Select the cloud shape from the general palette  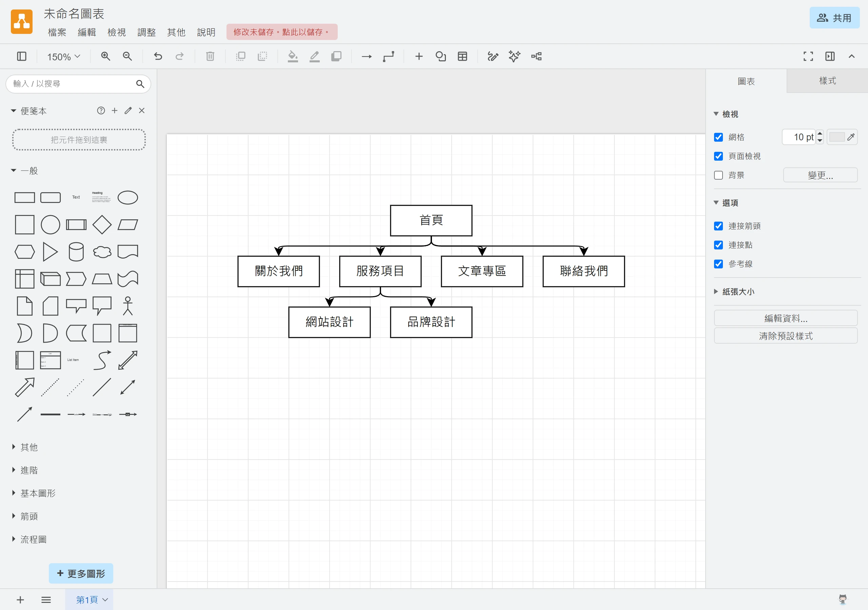tap(102, 252)
